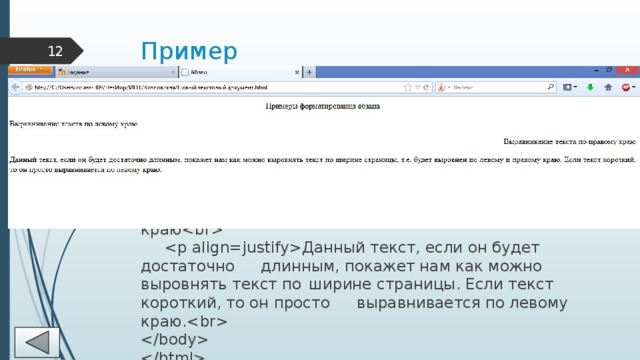Image resolution: width=640 pixels, height=360 pixels.
Task: Open the orange Firefox menu button
Action: pyautogui.click(x=30, y=70)
